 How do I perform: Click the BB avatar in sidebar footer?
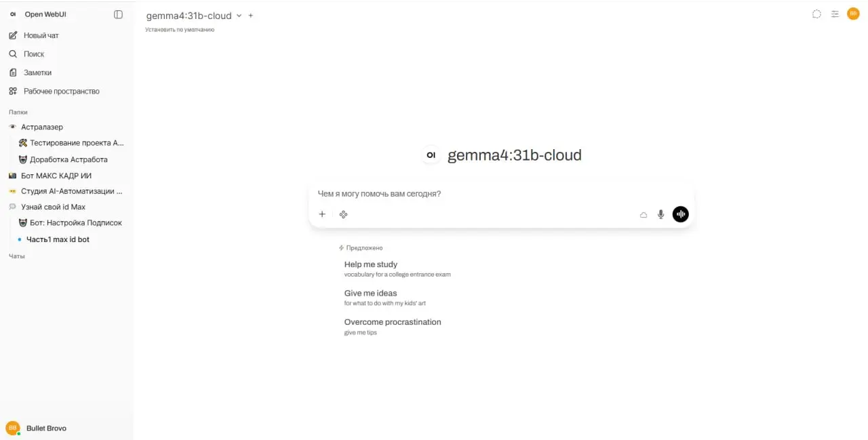pyautogui.click(x=13, y=428)
